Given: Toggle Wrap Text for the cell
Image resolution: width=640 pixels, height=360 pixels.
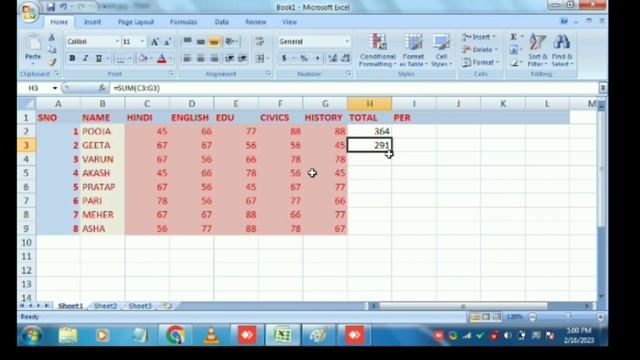Looking at the screenshot, I should [x=260, y=41].
